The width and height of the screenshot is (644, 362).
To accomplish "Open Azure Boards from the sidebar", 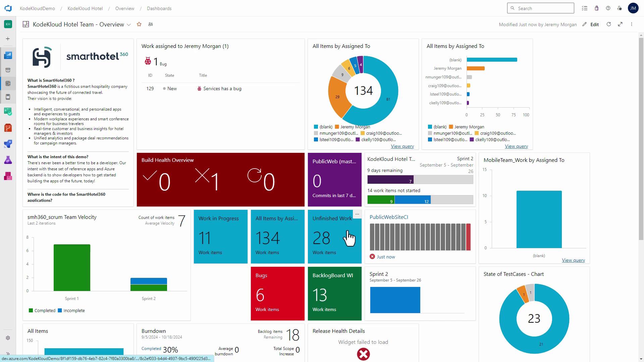I will 8,111.
